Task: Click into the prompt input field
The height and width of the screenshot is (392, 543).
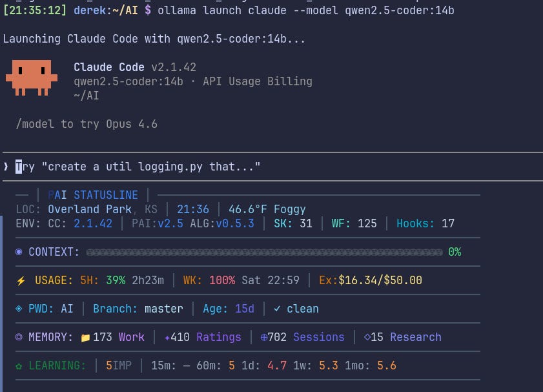Action: point(272,167)
